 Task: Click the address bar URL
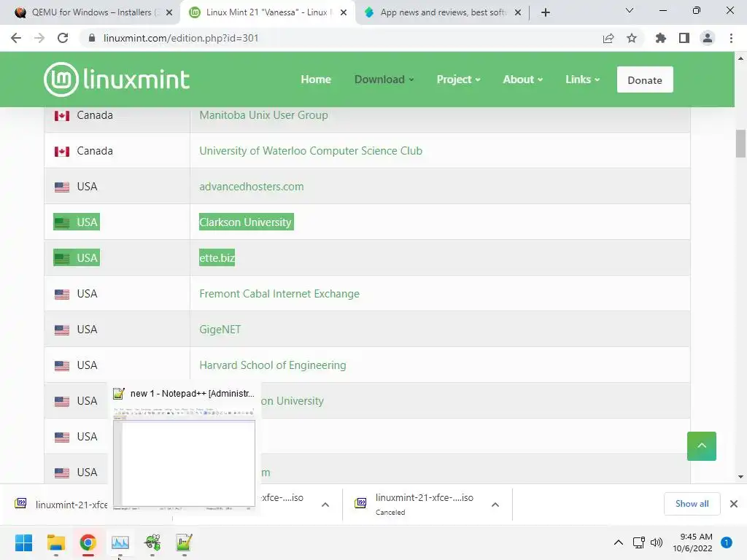181,38
